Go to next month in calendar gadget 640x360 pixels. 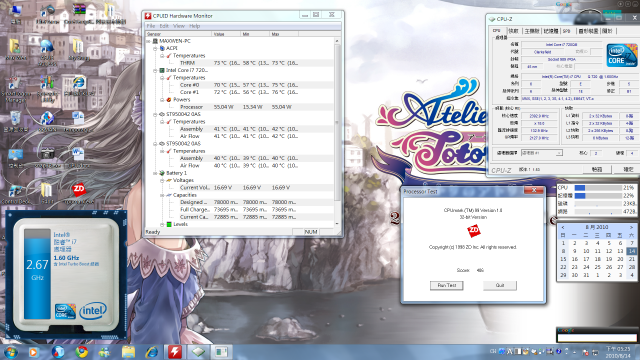tap(631, 227)
